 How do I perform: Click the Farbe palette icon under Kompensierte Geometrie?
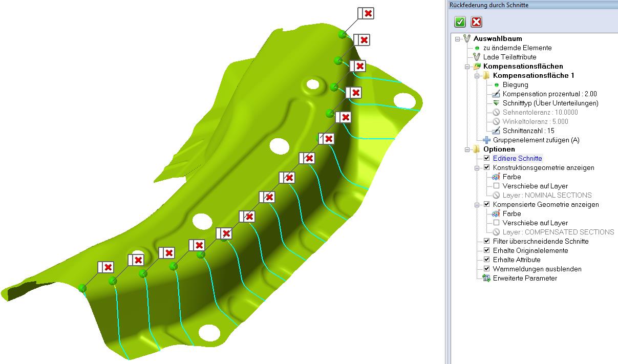(x=496, y=213)
